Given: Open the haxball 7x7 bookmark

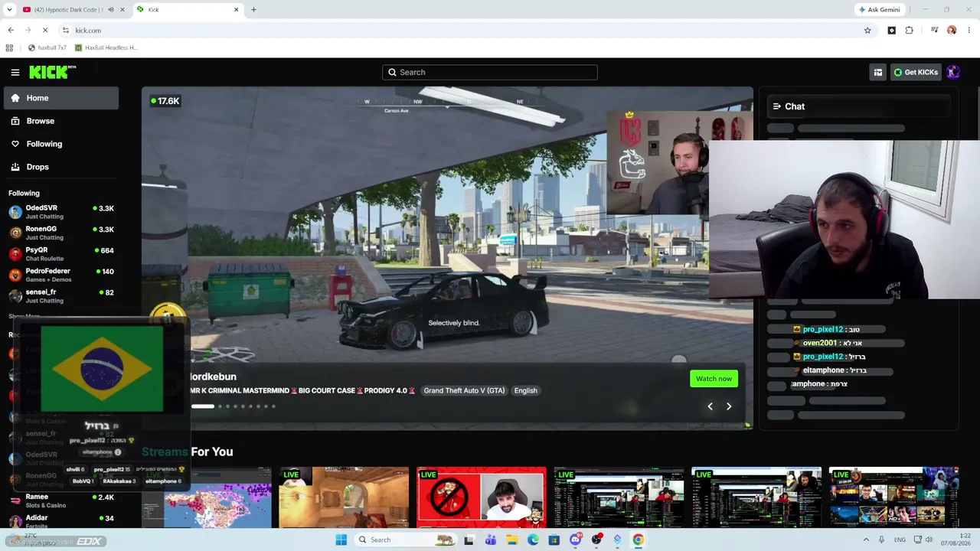Looking at the screenshot, I should coord(48,47).
